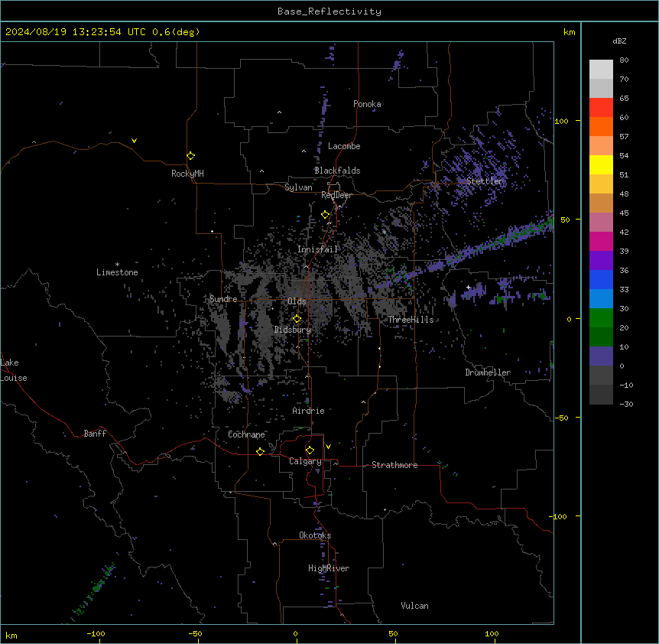
Task: Click the 80 value on dBZ legend
Action: tap(624, 60)
